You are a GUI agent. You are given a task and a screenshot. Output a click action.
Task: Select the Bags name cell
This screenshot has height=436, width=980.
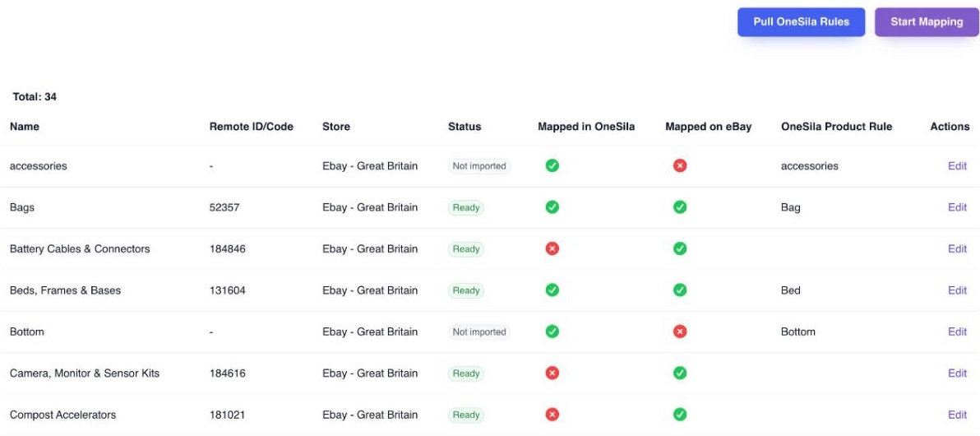(x=22, y=207)
